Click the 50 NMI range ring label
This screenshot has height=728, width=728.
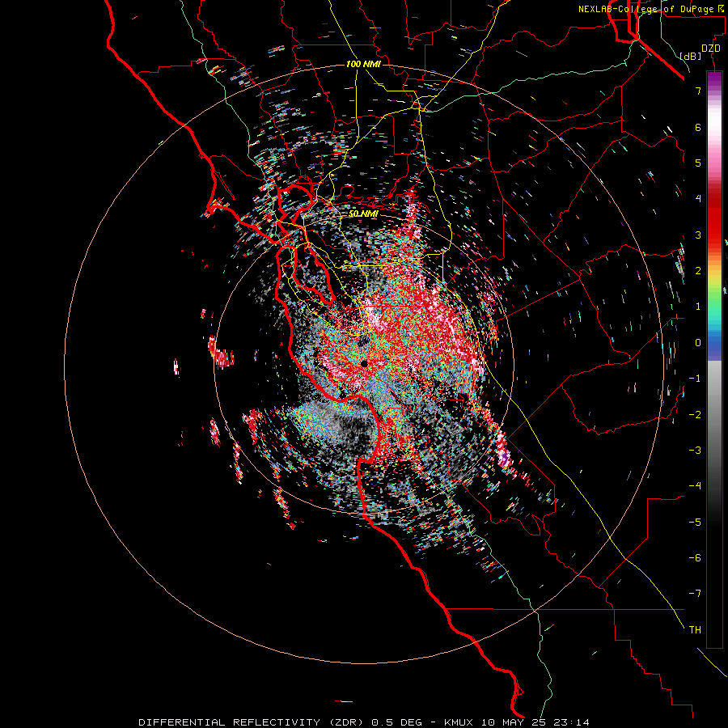(363, 214)
